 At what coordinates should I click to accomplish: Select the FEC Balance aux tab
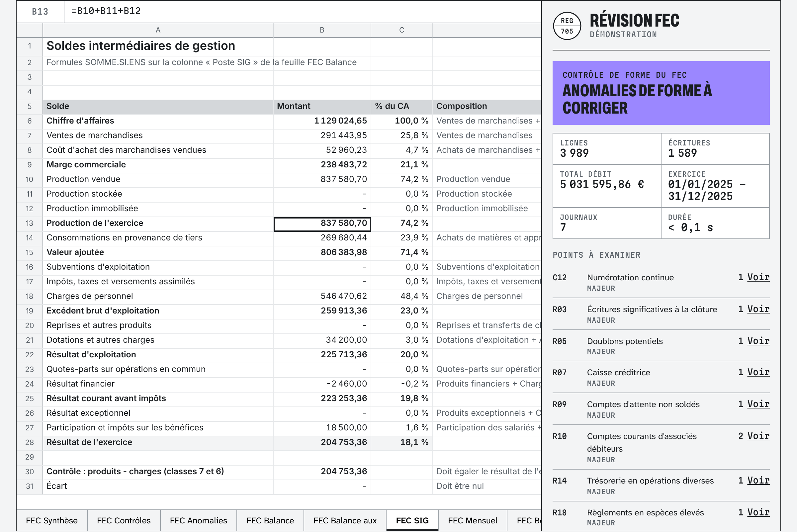[345, 520]
